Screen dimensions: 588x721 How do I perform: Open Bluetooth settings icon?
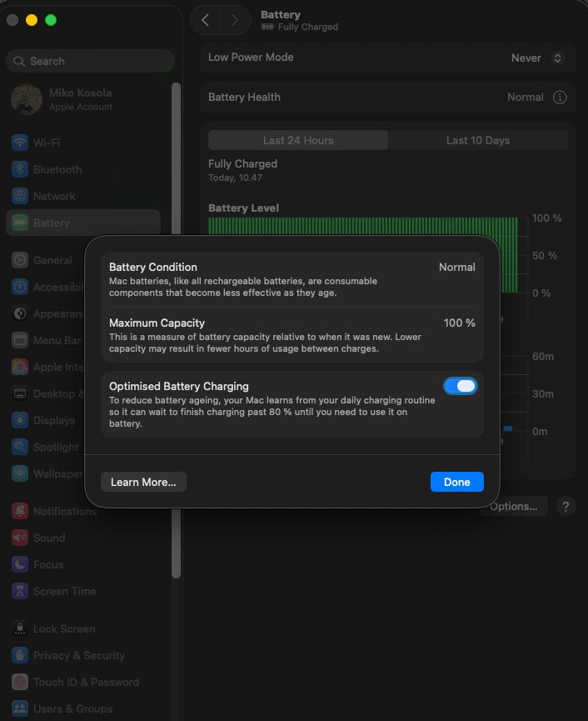tap(20, 169)
